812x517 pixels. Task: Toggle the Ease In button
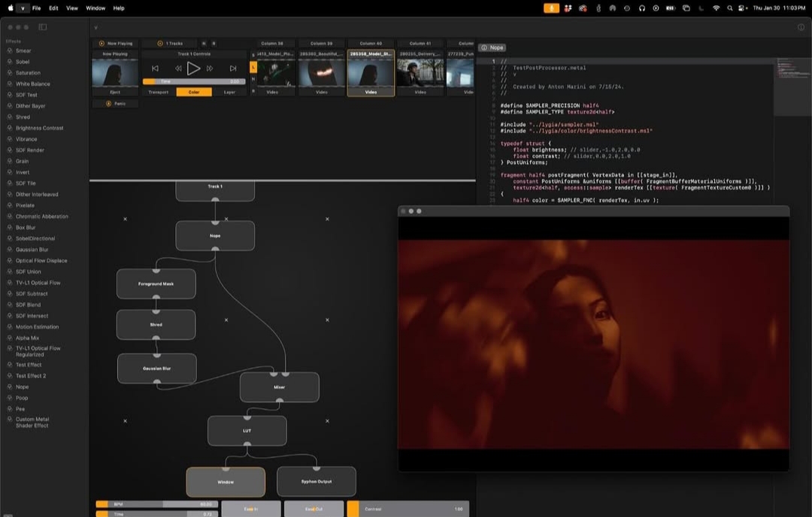[x=251, y=509]
